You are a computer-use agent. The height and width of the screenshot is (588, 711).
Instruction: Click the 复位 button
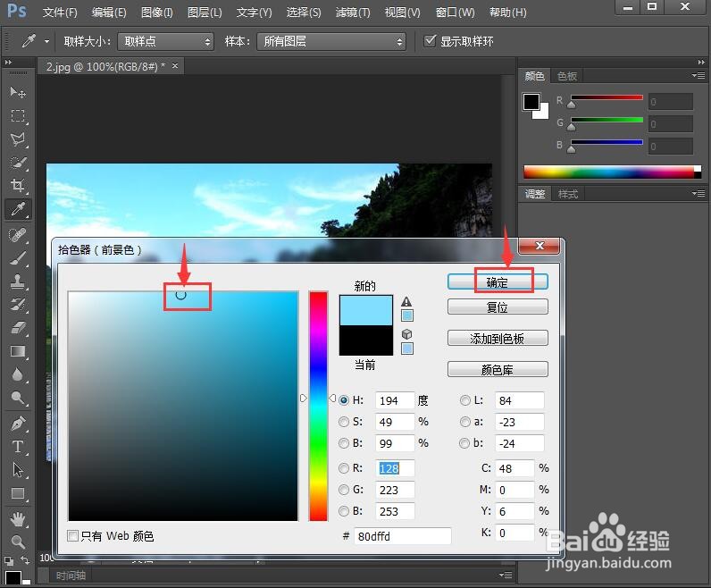pos(498,307)
